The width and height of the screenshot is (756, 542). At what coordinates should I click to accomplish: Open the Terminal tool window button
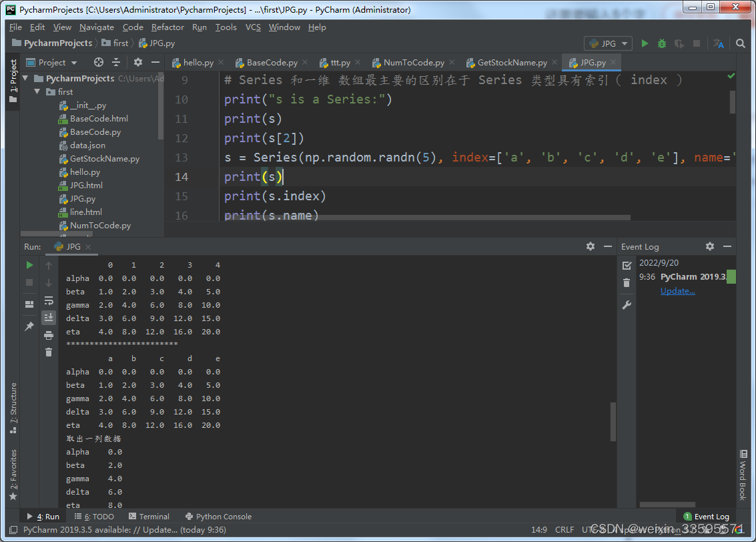(x=149, y=517)
